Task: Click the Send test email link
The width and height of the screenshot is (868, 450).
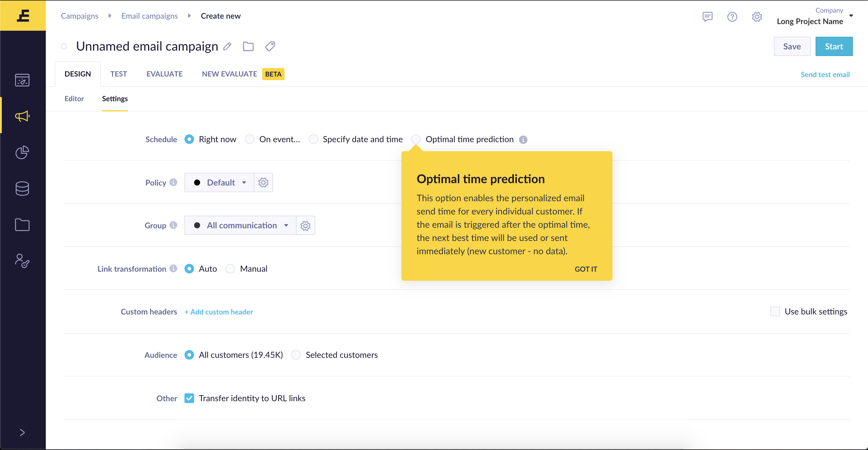Action: click(825, 73)
